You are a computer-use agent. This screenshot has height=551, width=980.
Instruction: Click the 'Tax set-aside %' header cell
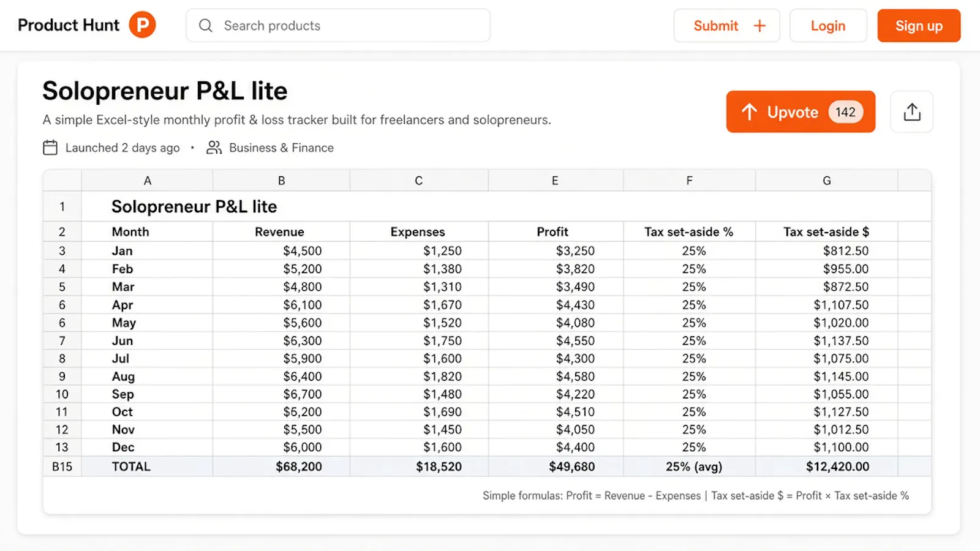689,232
